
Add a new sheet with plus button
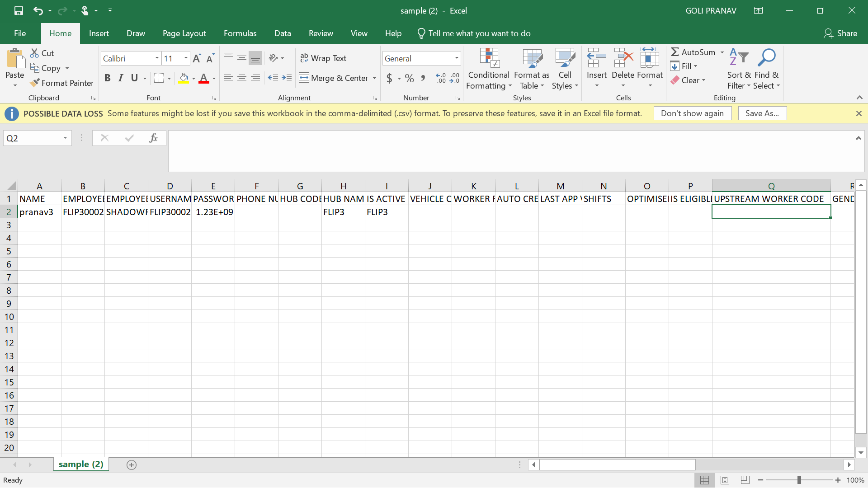[132, 465]
